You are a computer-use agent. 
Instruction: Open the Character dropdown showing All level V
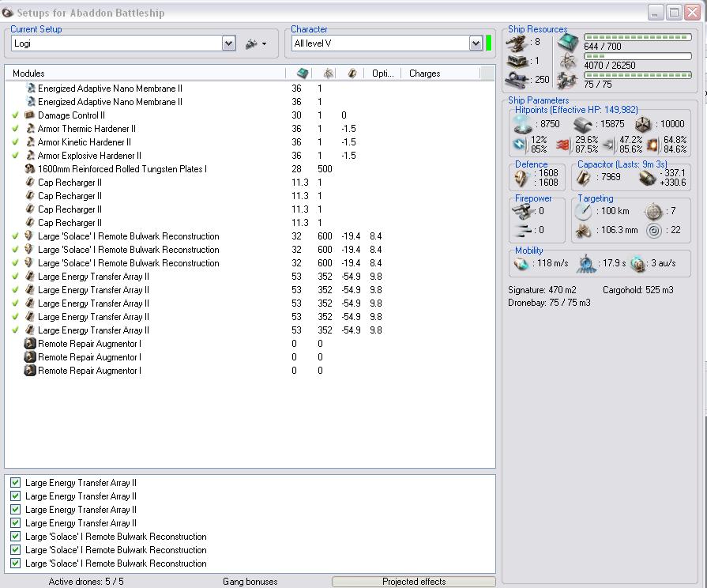pos(476,43)
